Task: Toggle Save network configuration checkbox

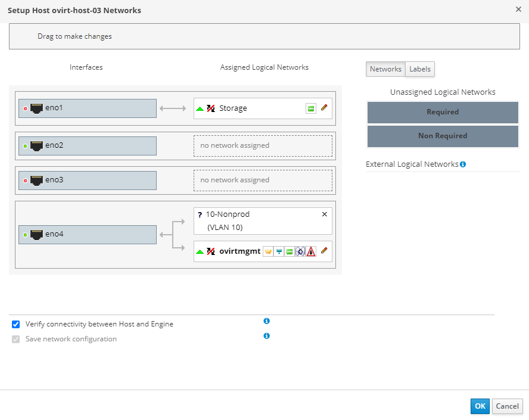Action: 16,339
